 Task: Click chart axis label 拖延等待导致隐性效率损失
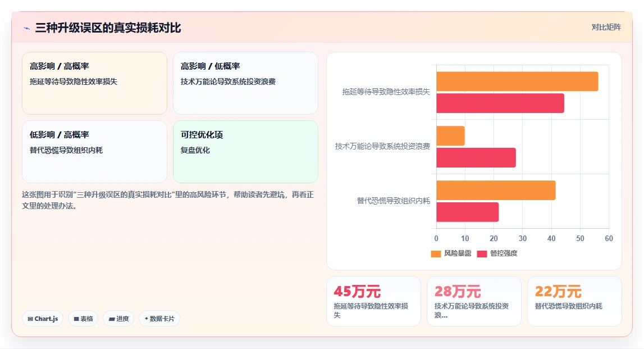point(386,92)
